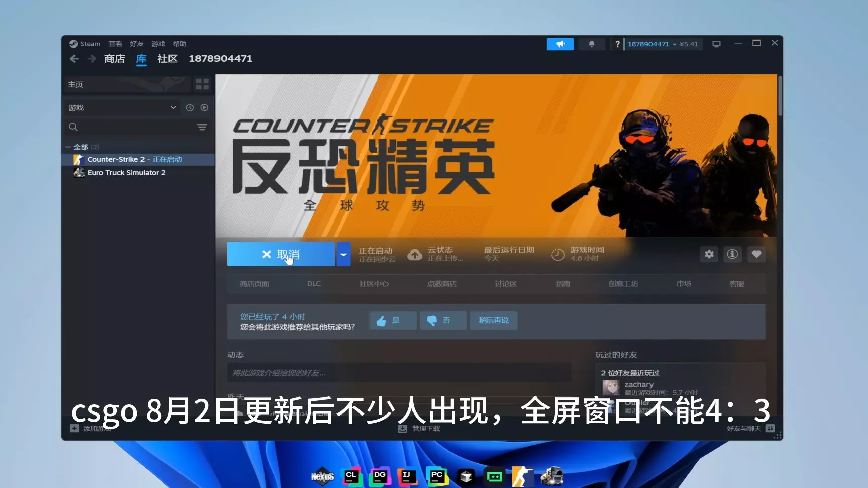Open the 社区中心 link
This screenshot has height=488, width=868.
tap(374, 284)
